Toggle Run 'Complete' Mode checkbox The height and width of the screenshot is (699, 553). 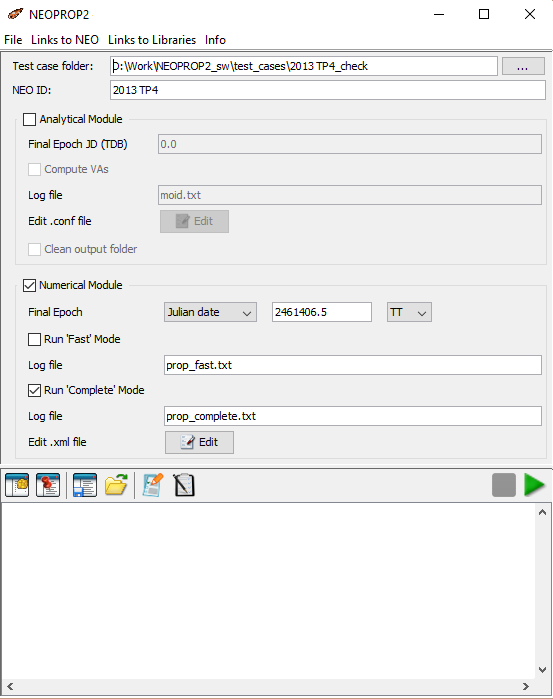pos(34,391)
